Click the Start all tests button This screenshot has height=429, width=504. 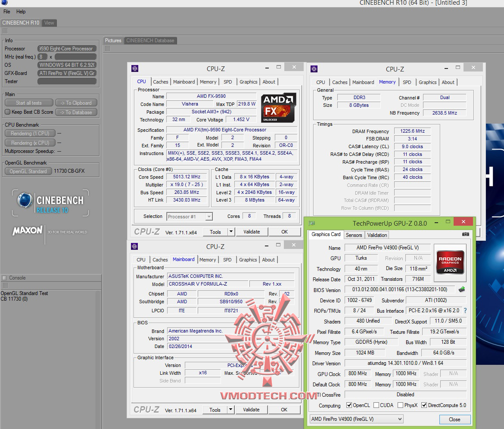(29, 103)
